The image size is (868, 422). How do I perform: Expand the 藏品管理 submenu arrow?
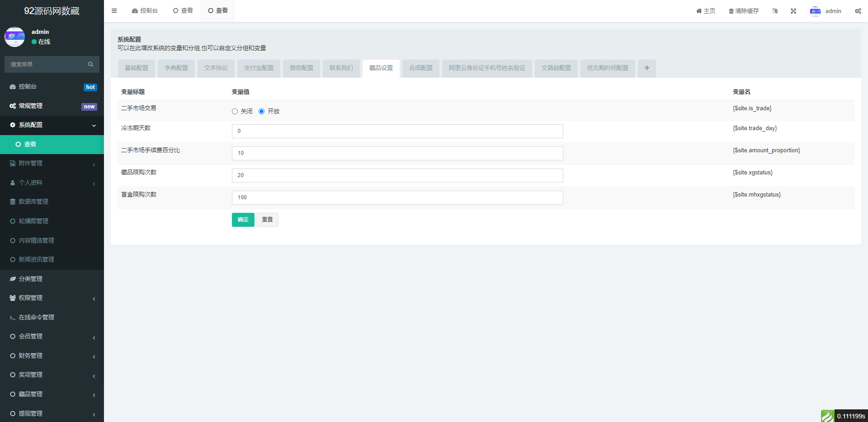point(94,395)
